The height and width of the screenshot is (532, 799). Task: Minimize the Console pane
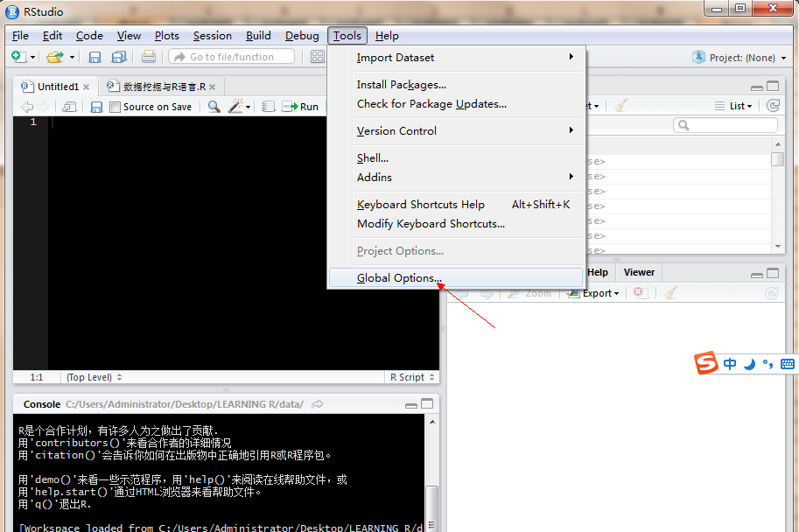click(x=411, y=406)
